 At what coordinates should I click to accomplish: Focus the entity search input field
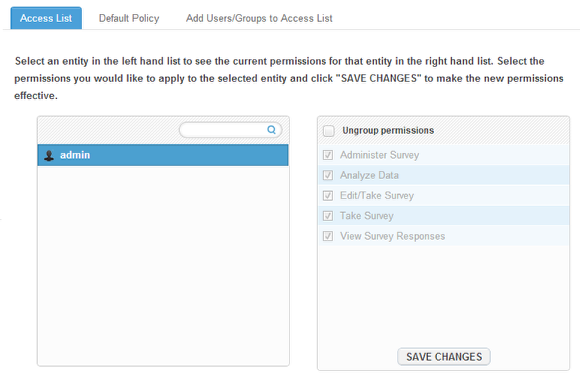coord(230,130)
